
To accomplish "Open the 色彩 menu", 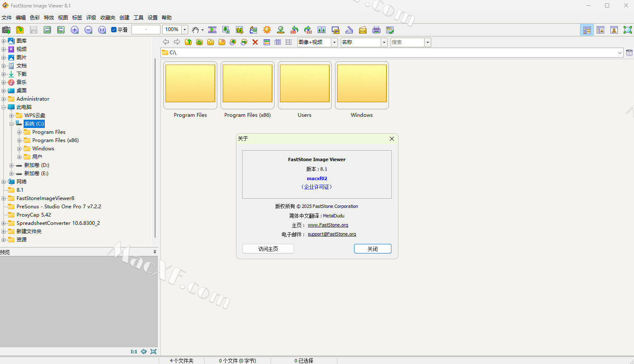I will [35, 17].
